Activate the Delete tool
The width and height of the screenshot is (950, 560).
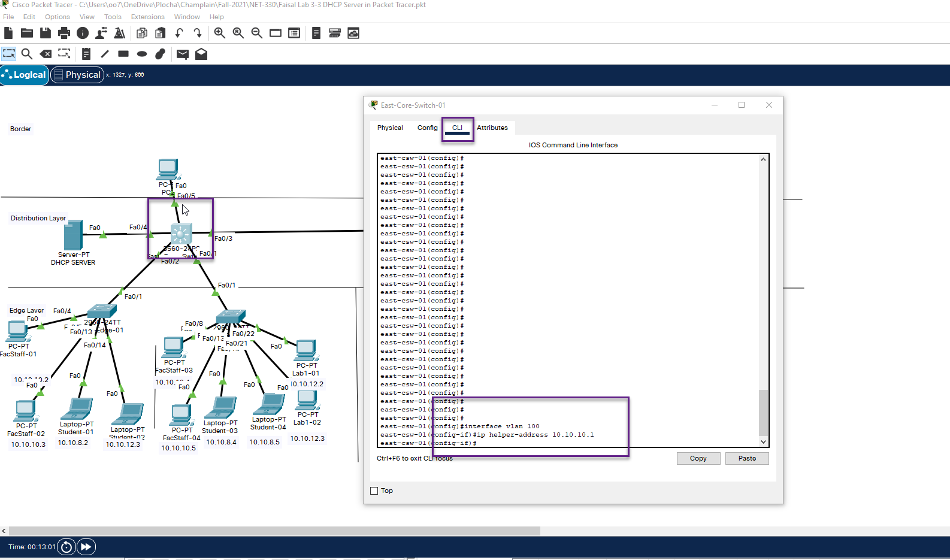tap(46, 54)
